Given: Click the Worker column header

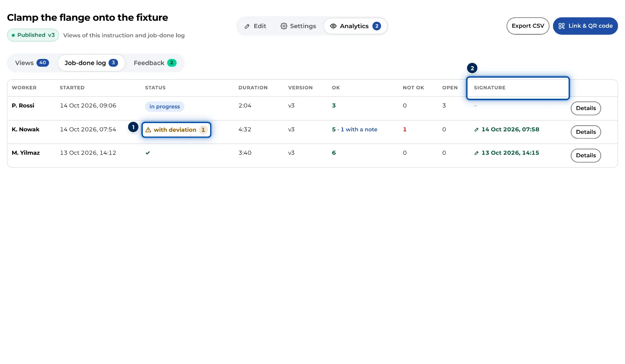Looking at the screenshot, I should coord(24,88).
